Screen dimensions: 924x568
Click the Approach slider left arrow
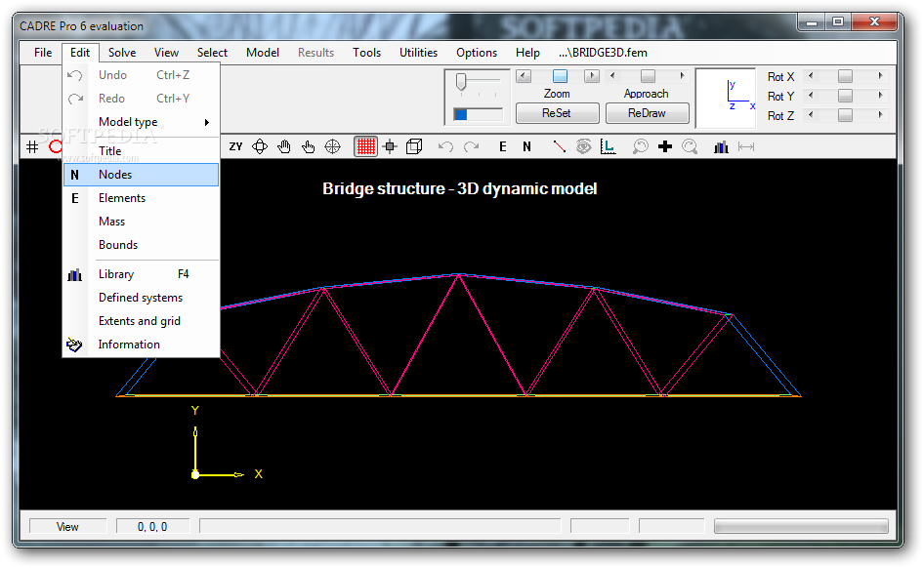pyautogui.click(x=612, y=76)
